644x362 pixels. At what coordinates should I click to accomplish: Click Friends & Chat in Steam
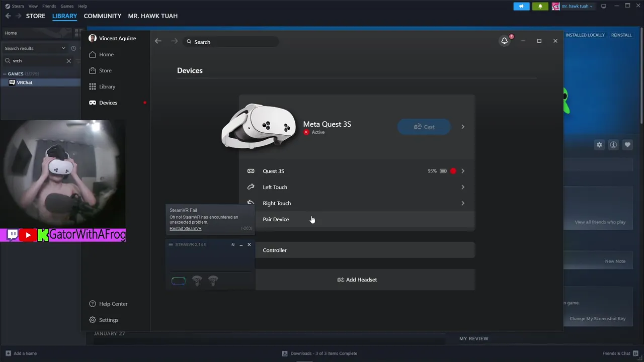[620, 353]
